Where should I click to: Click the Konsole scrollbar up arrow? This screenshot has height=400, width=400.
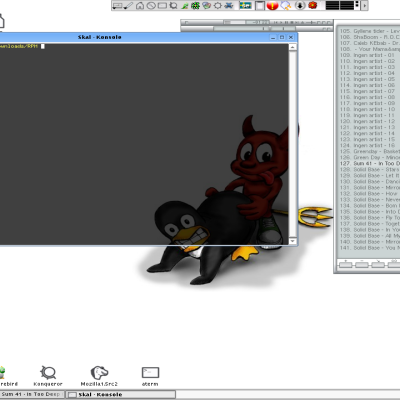tap(293, 47)
